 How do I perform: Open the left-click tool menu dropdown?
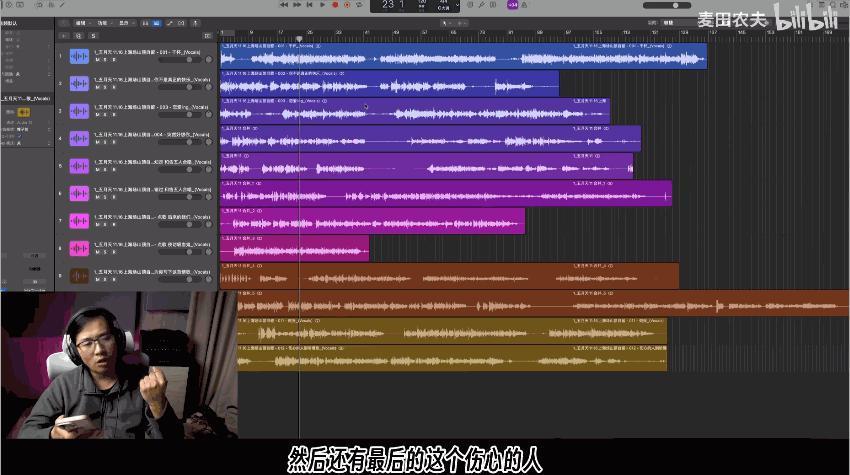[446, 23]
